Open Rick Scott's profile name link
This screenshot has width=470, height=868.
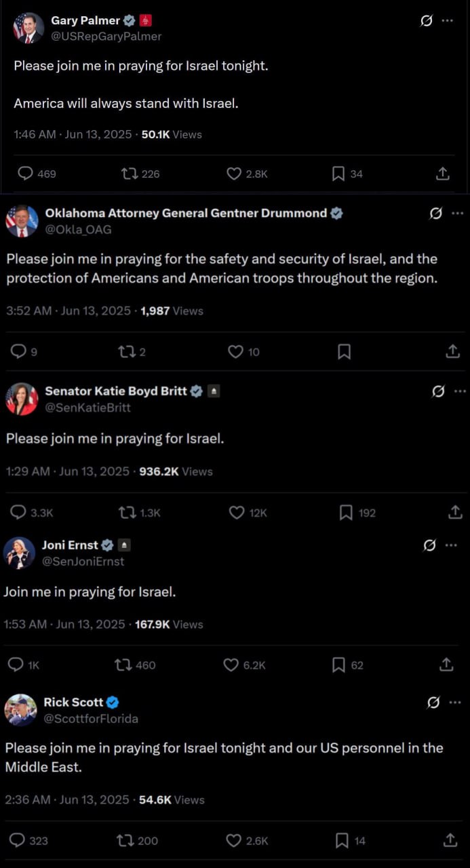(73, 702)
